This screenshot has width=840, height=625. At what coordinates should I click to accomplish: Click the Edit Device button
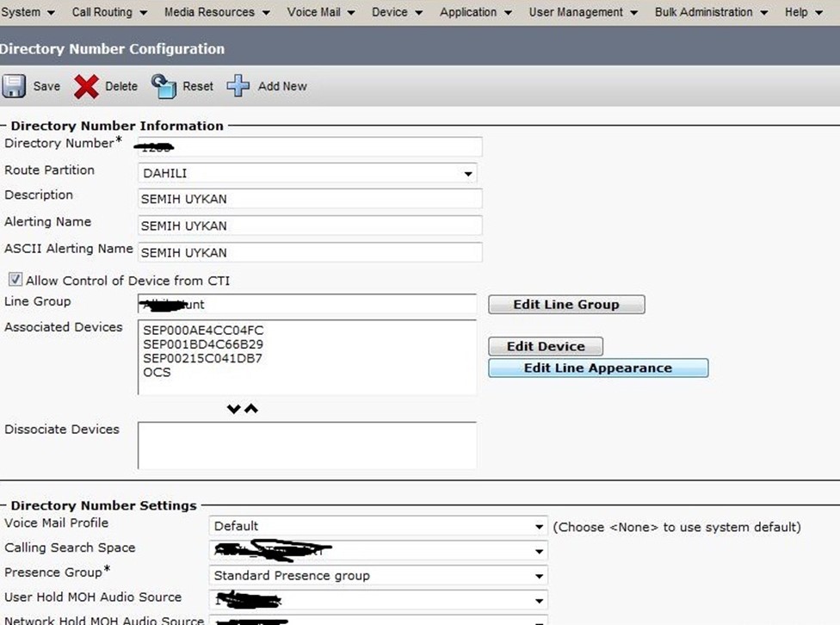545,346
